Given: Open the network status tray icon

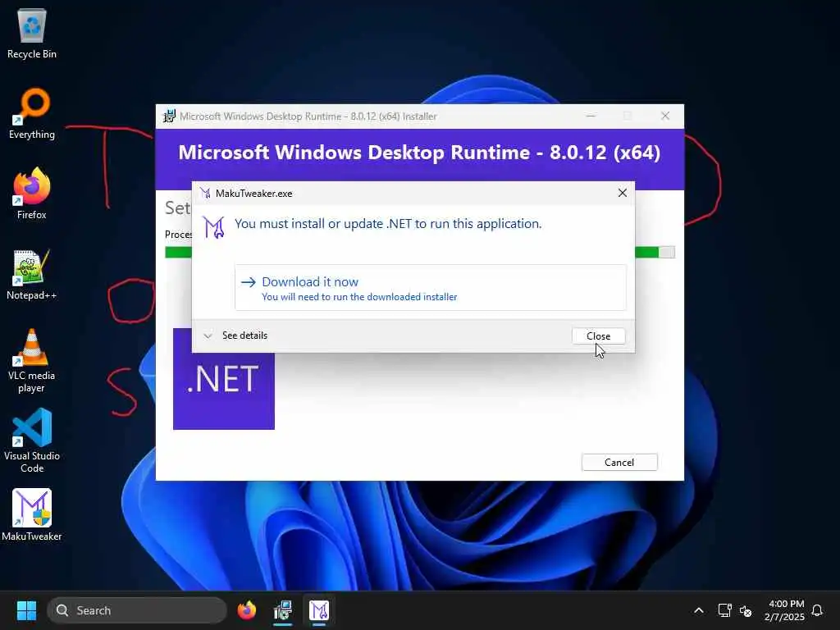Looking at the screenshot, I should 724,610.
